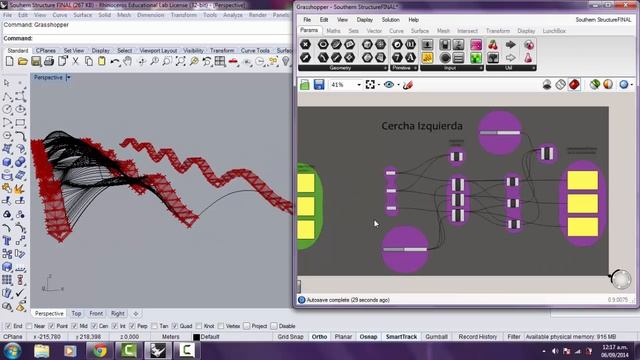Image resolution: width=640 pixels, height=360 pixels.
Task: Click black arrow icon in Util panel
Action: tap(511, 45)
